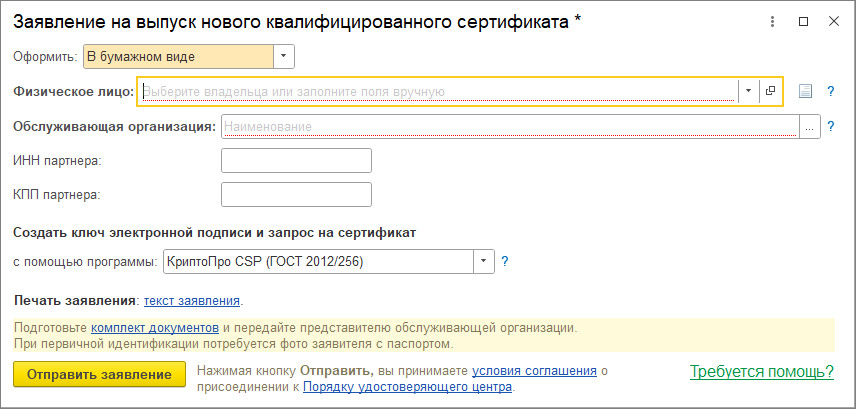Viewport: 856px width, 409px height.
Task: Focus the ИНН партнера input field
Action: coord(296,161)
